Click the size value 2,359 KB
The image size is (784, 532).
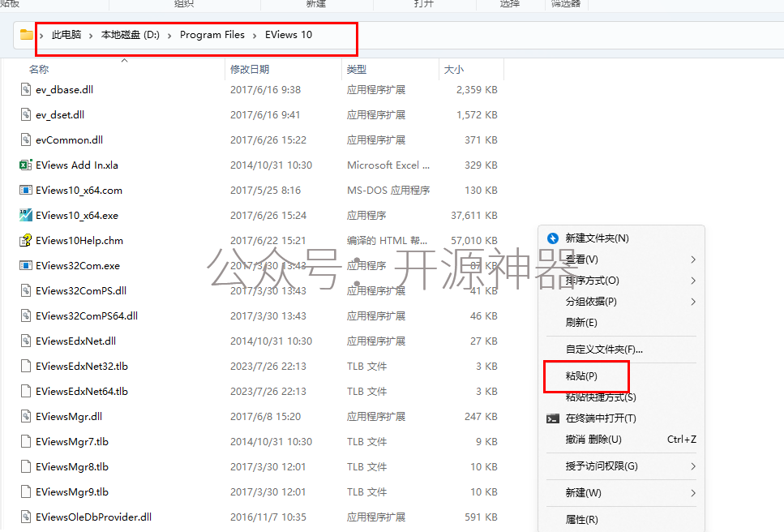point(477,89)
